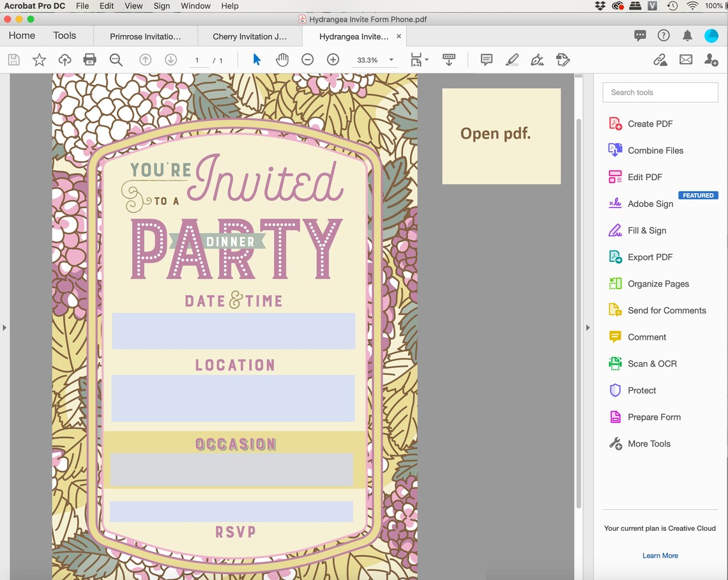Image resolution: width=728 pixels, height=580 pixels.
Task: Select the Highlight text tool
Action: pos(512,59)
